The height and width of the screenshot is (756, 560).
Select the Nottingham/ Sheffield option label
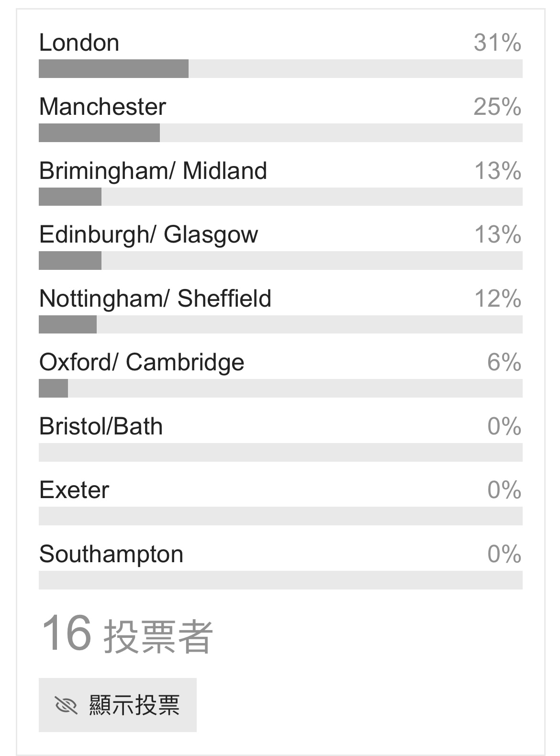(155, 299)
